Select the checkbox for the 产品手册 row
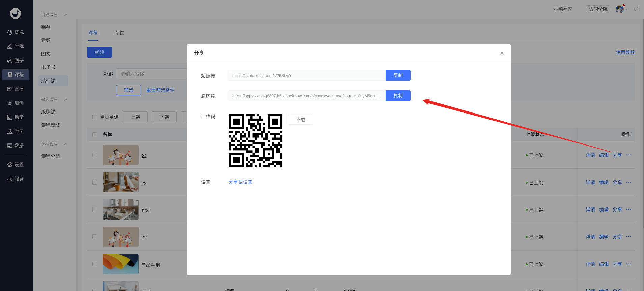 tap(95, 264)
